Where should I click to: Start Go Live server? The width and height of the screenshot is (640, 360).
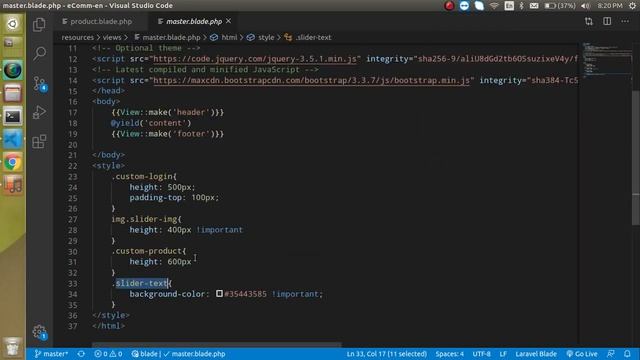[x=582, y=354]
